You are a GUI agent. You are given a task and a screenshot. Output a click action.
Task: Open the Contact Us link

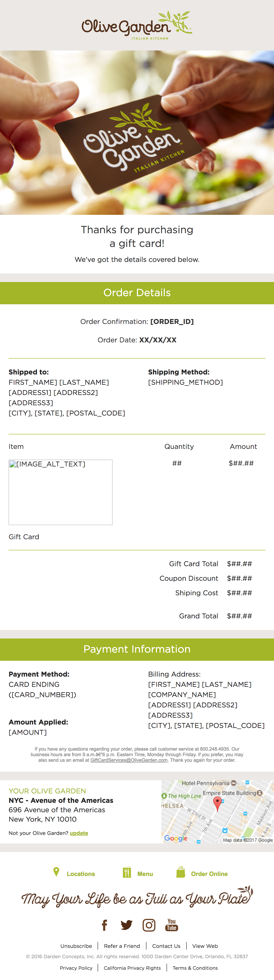(166, 946)
